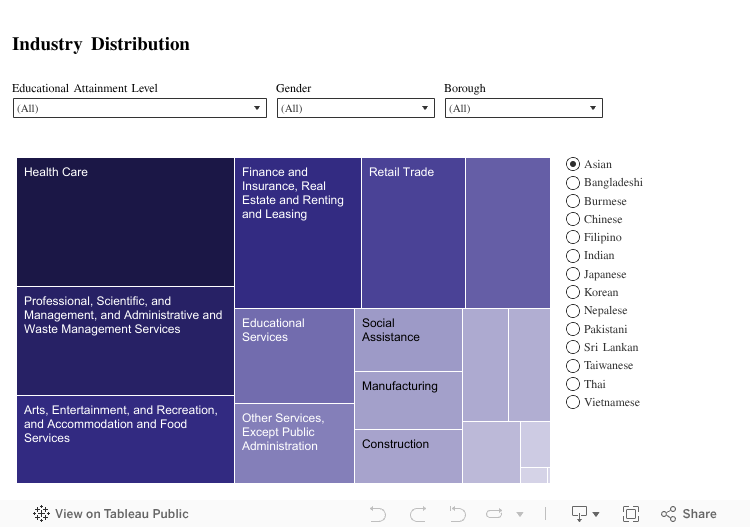Open the Borough filter dropdown
750x527 pixels.
click(523, 108)
